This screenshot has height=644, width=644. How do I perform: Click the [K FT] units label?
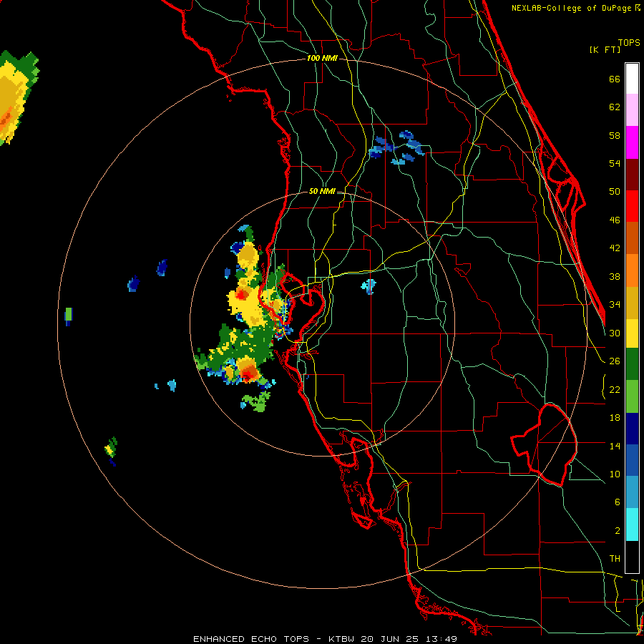point(605,50)
